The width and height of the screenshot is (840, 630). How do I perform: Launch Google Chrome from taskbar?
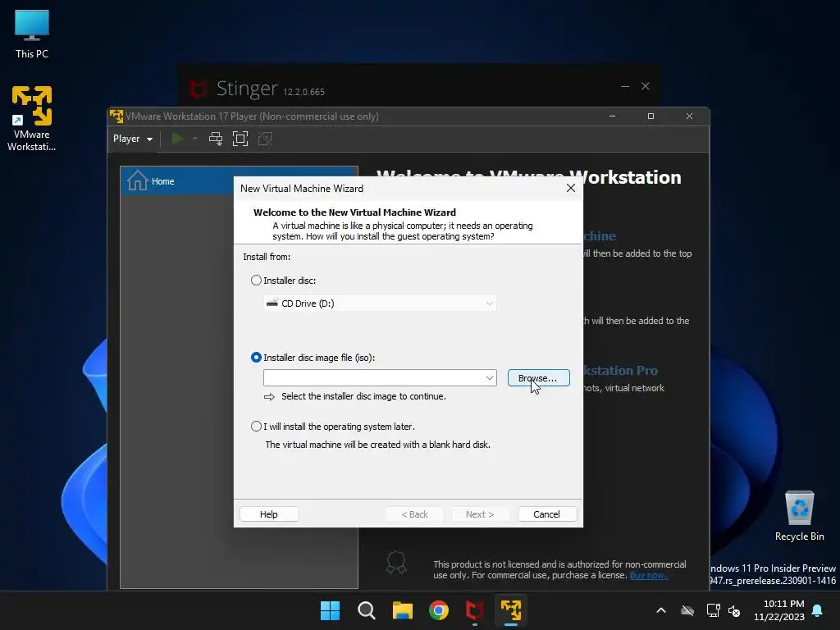439,610
